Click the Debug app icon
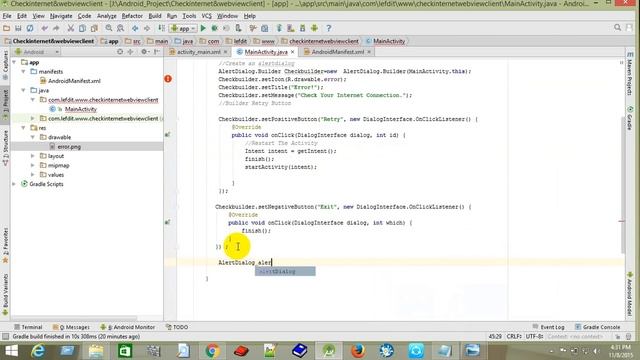 (215, 28)
